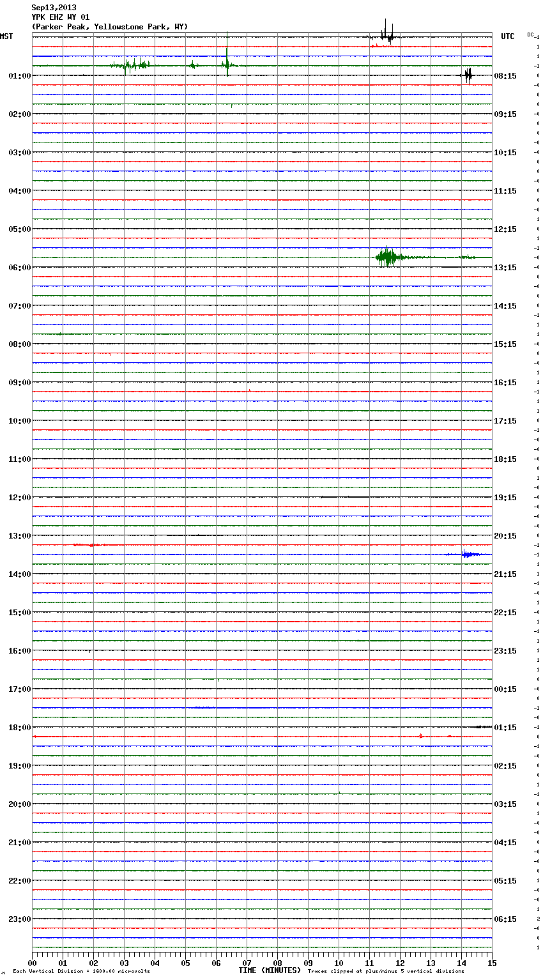Click the Parker Peak, Yellowstone Park location title
Viewport: 543px width, 980px height.
[x=110, y=27]
